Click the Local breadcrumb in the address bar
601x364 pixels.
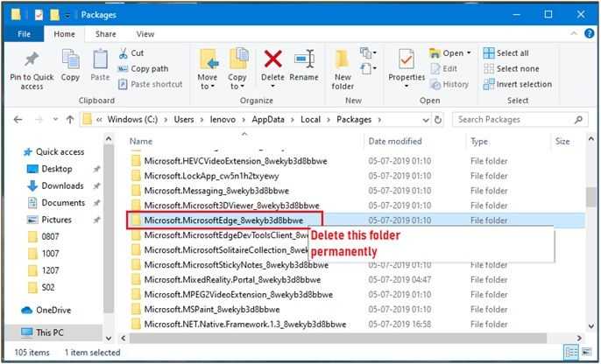click(310, 120)
